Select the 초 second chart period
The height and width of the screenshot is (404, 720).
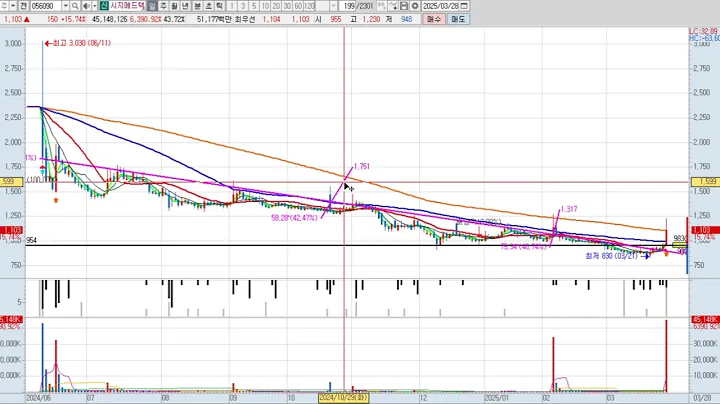coord(208,6)
